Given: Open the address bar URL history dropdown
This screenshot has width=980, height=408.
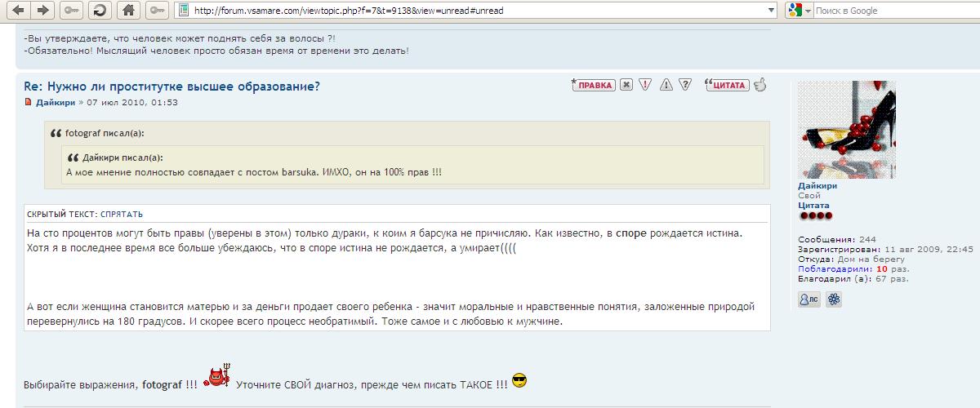Looking at the screenshot, I should [771, 11].
